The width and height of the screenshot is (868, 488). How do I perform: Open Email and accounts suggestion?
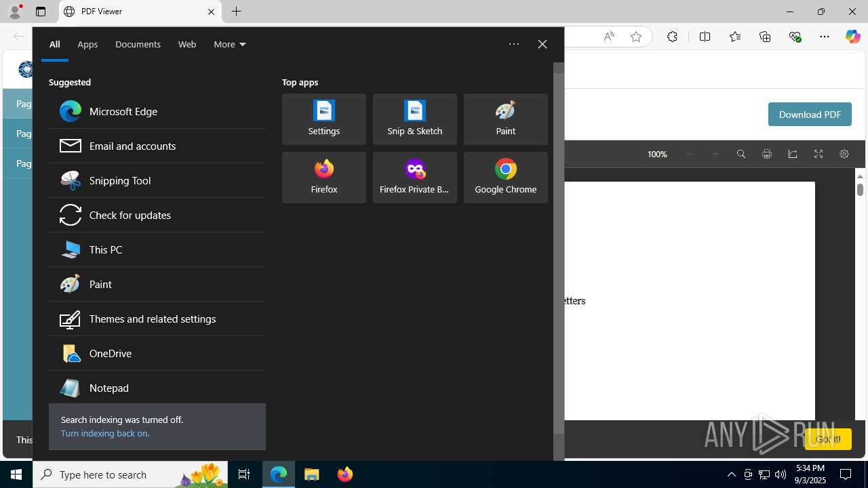click(x=157, y=146)
